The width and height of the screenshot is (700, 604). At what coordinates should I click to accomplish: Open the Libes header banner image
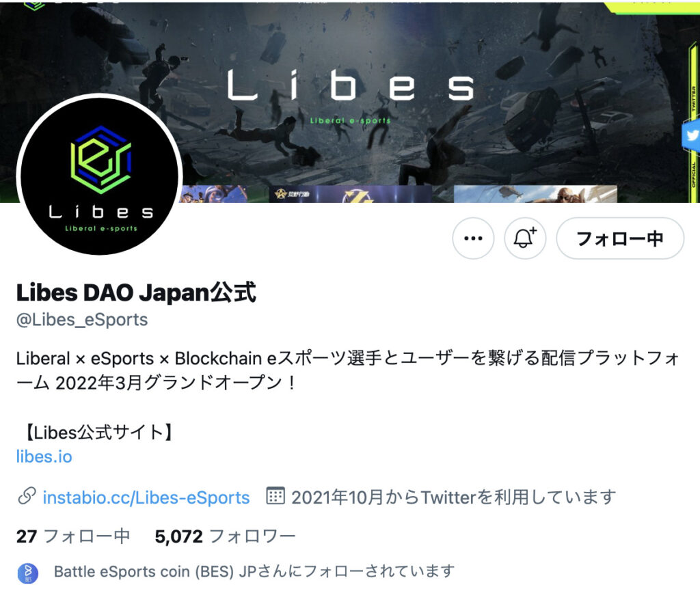point(350,102)
